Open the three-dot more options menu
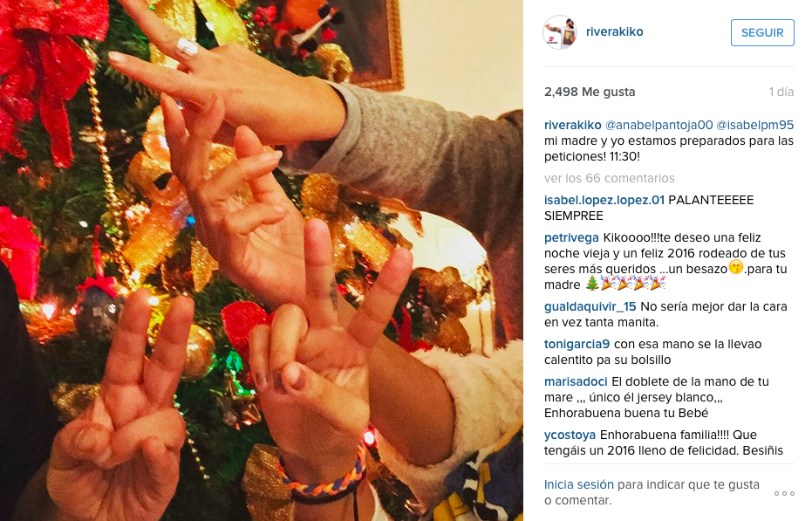 pos(784,494)
